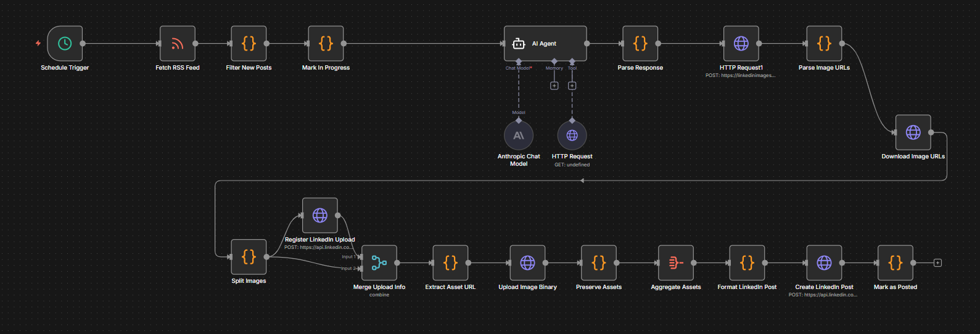Select the Anthropic Chat Model sub-node
Viewport: 980px width, 334px height.
pyautogui.click(x=519, y=136)
